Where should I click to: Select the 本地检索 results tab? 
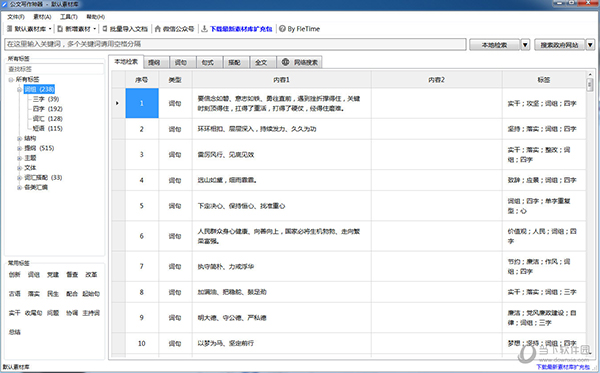click(126, 62)
